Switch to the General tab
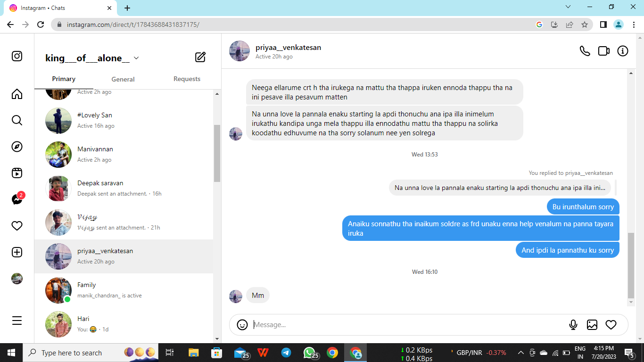The height and width of the screenshot is (362, 644). (x=123, y=79)
